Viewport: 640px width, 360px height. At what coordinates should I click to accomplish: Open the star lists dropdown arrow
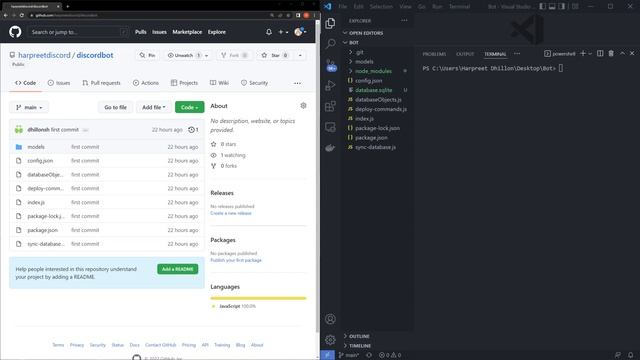coord(300,55)
